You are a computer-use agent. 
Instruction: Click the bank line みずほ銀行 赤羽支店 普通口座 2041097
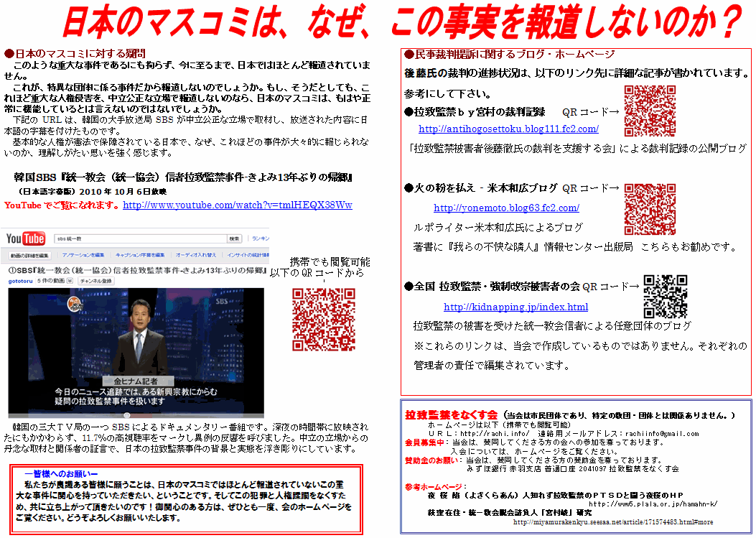coord(573,468)
